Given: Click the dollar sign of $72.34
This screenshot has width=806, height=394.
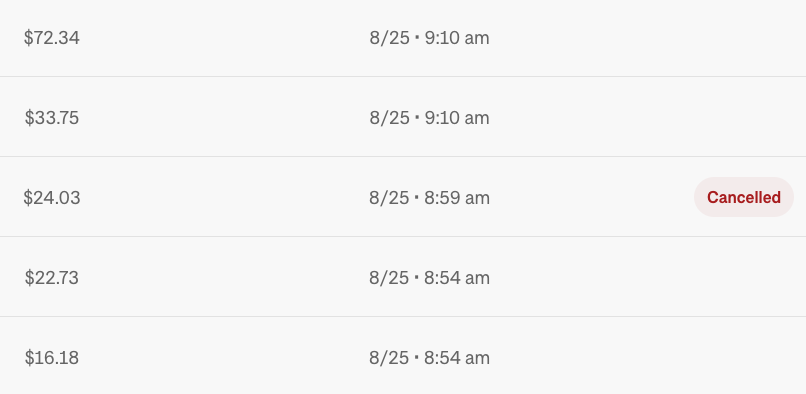Looking at the screenshot, I should point(29,38).
